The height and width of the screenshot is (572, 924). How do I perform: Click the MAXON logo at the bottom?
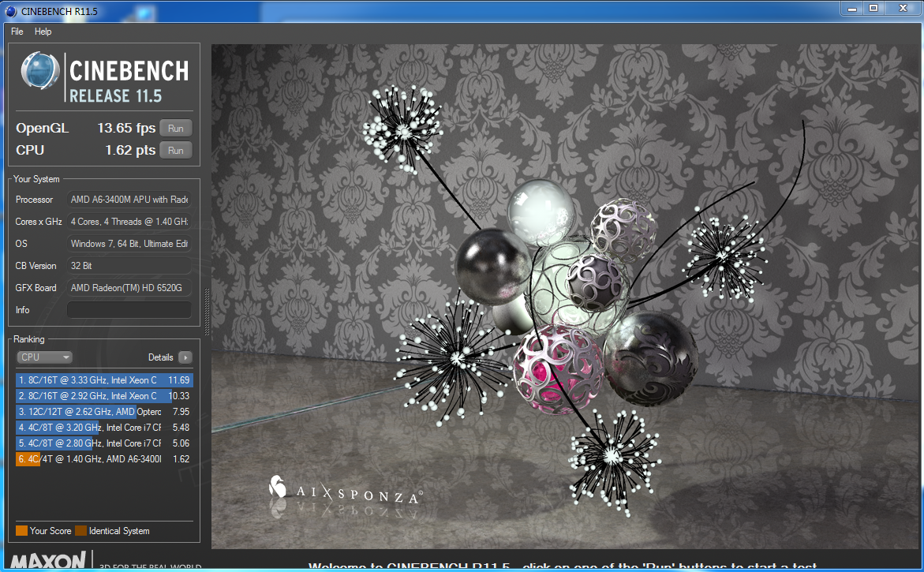tap(48, 560)
